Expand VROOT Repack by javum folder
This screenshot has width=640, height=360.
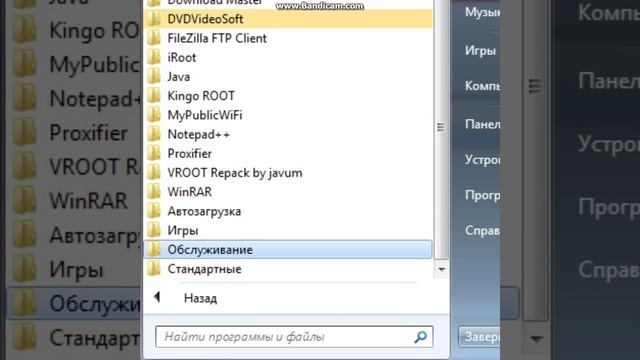(x=288, y=173)
